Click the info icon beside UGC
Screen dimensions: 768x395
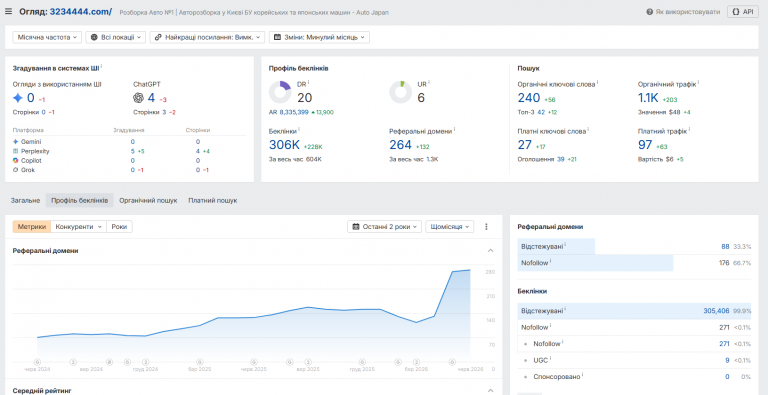551,358
